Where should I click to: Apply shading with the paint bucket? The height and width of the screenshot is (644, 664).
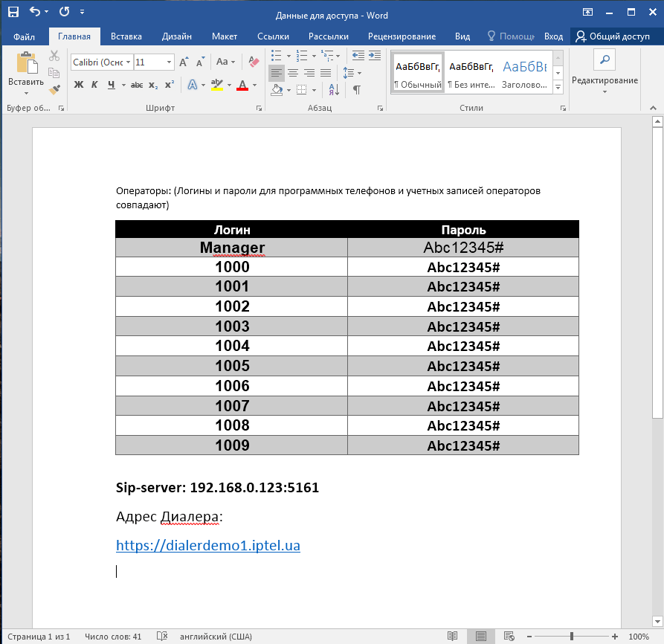pyautogui.click(x=277, y=89)
